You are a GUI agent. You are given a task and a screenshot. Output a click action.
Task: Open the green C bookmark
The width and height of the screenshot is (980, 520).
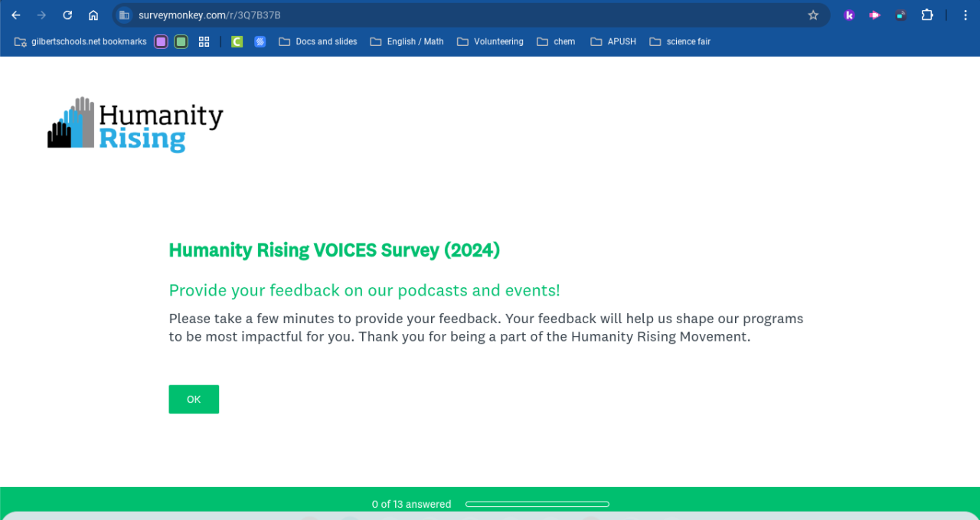pyautogui.click(x=237, y=41)
